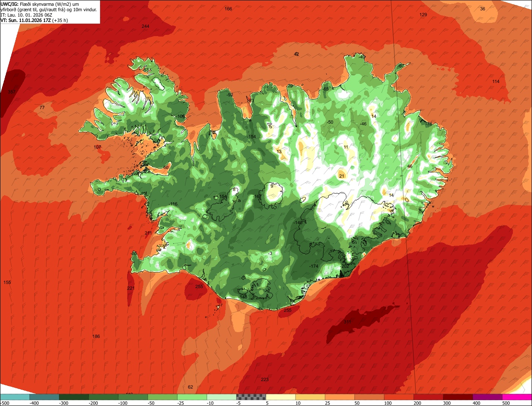532x406 pixels.
Task: Pick the light orange 25 legend swatch
Action: [340, 397]
